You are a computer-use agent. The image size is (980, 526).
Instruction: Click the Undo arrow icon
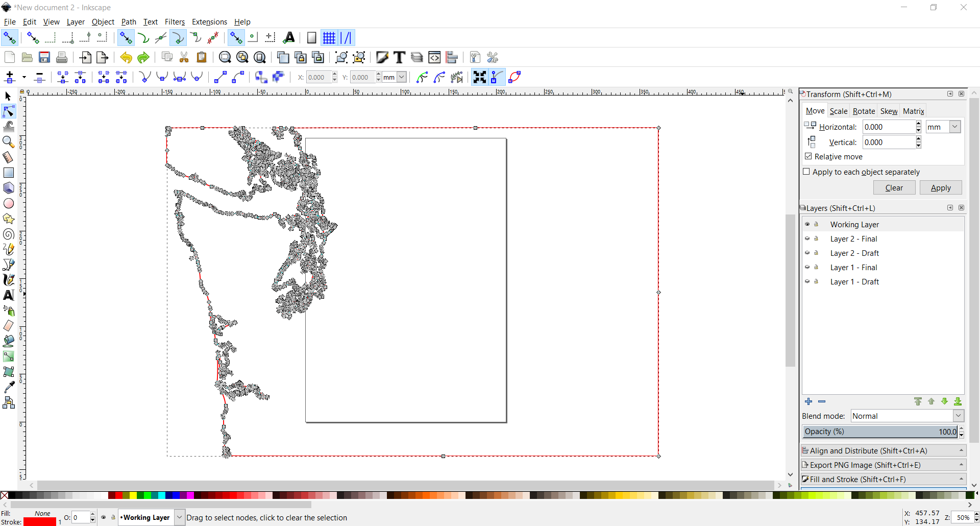pyautogui.click(x=126, y=57)
